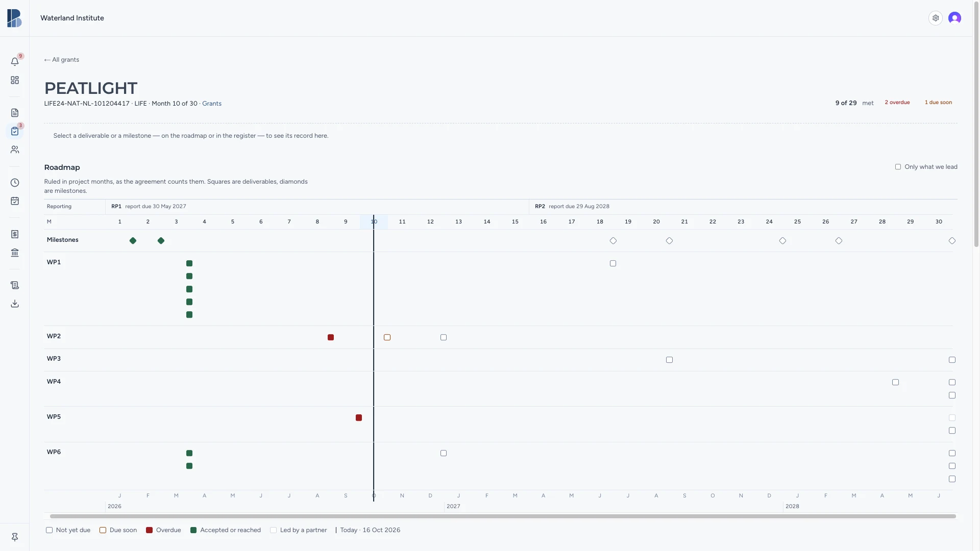The width and height of the screenshot is (980, 551).
Task: Select the first reached milestone diamond
Action: coord(133,241)
